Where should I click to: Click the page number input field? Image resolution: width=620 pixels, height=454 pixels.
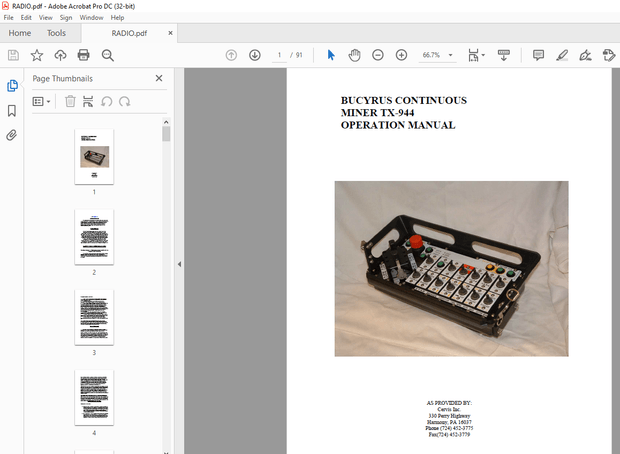279,55
